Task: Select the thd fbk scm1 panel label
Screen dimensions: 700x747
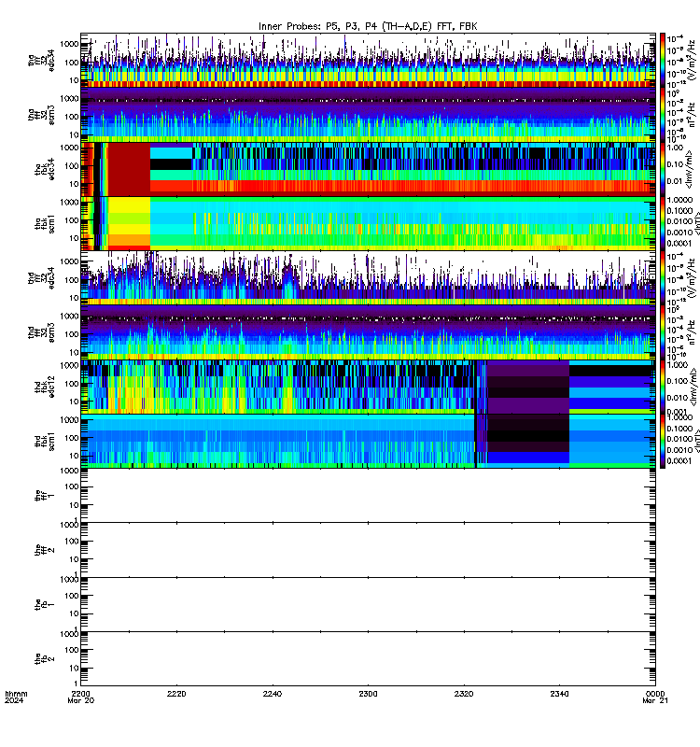Action: (45, 441)
